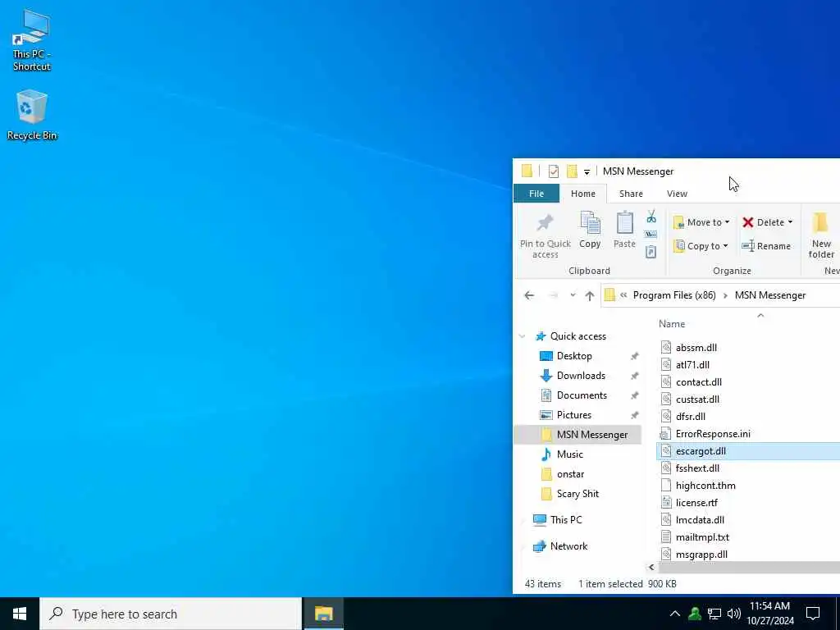
Task: Select the file license.rtf
Action: point(696,503)
